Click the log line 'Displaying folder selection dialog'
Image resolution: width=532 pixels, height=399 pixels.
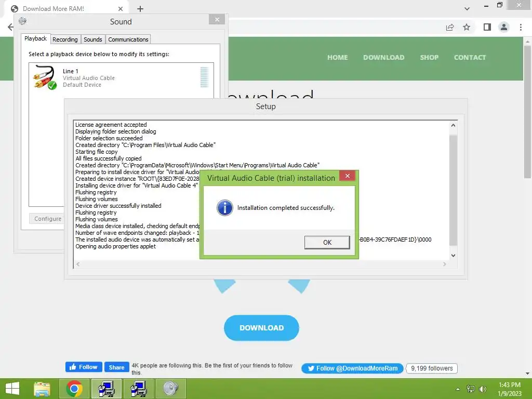pos(116,131)
